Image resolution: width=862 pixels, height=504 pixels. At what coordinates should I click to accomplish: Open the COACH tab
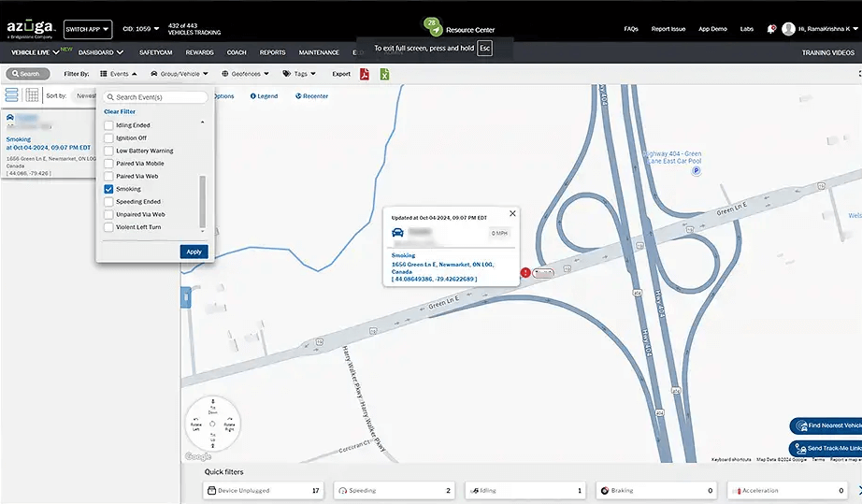[237, 52]
